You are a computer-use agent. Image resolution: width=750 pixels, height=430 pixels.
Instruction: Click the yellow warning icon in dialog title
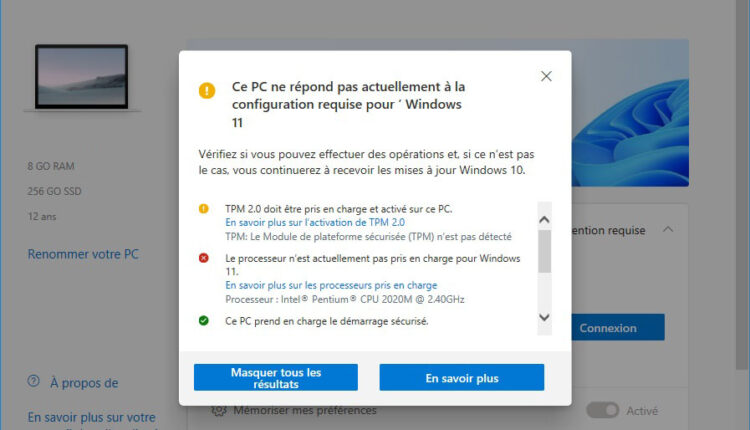pyautogui.click(x=207, y=91)
